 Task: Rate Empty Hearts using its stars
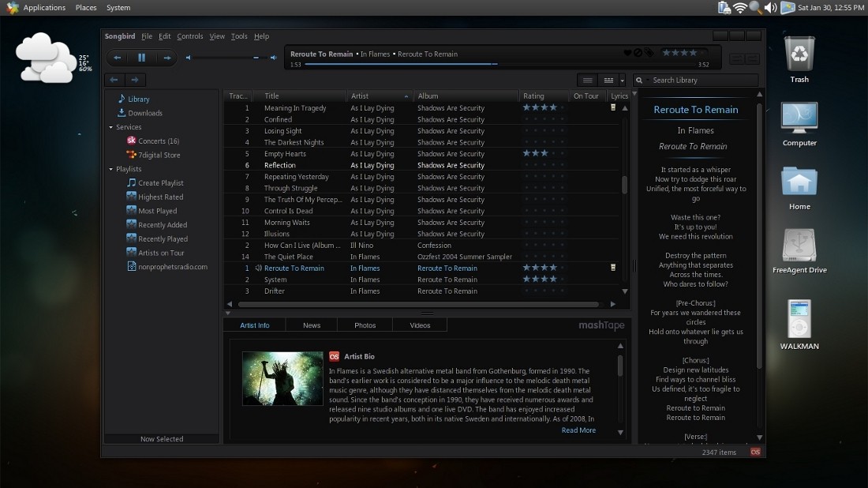[x=544, y=153]
